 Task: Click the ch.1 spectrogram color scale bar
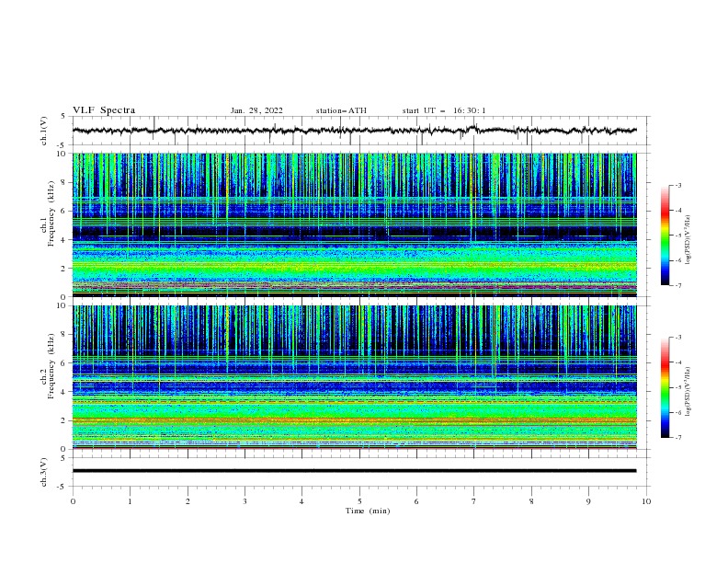tap(665, 236)
